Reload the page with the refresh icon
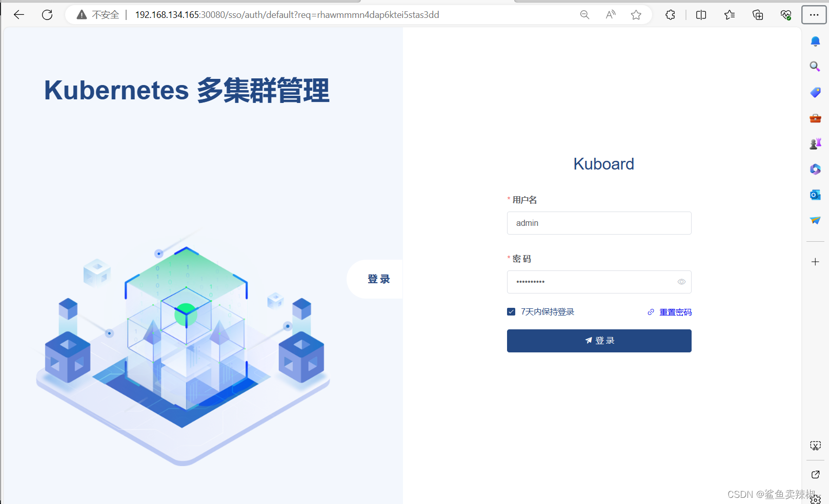The height and width of the screenshot is (504, 829). [47, 15]
